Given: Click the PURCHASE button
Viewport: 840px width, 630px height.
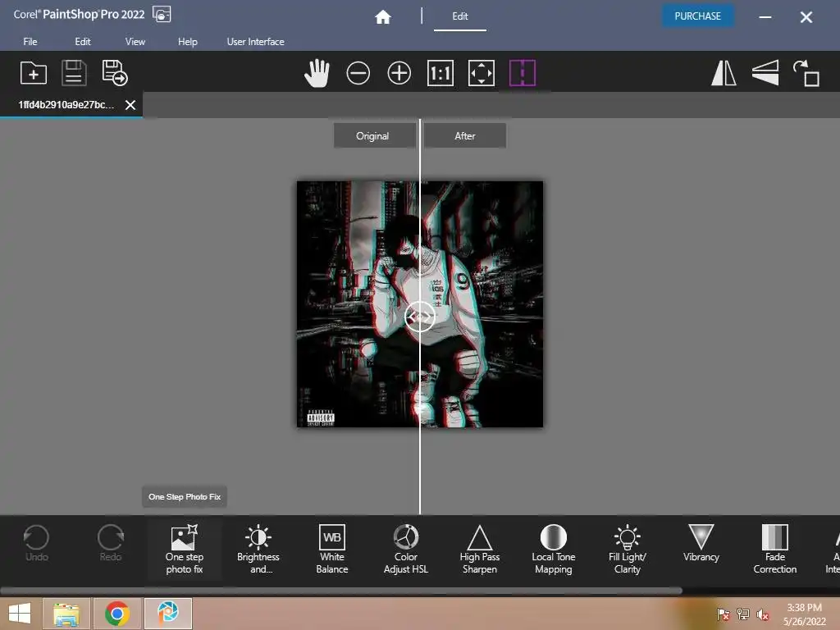Looking at the screenshot, I should (x=697, y=16).
